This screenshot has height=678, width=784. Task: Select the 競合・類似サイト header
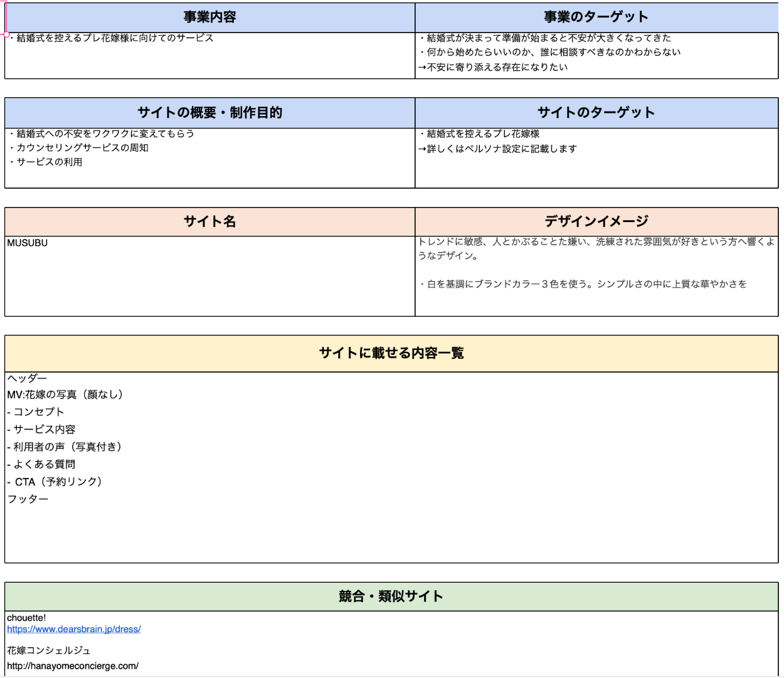tap(391, 596)
